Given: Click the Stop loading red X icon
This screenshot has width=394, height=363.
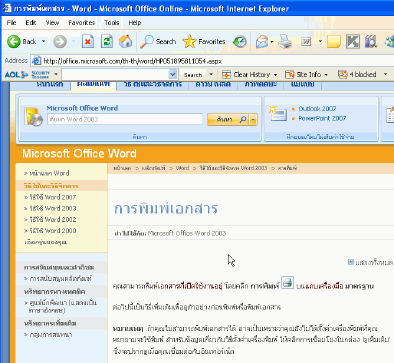Looking at the screenshot, I should pos(88,42).
